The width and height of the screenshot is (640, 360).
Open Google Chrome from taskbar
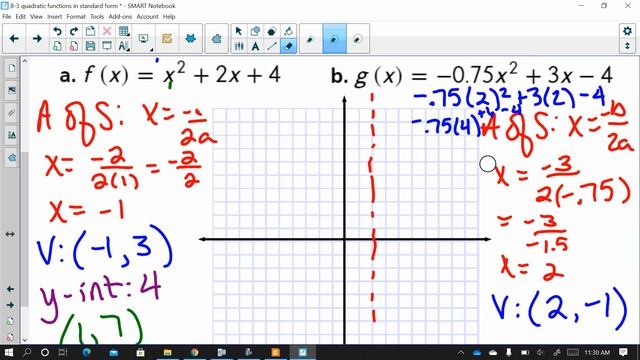pyautogui.click(x=194, y=352)
